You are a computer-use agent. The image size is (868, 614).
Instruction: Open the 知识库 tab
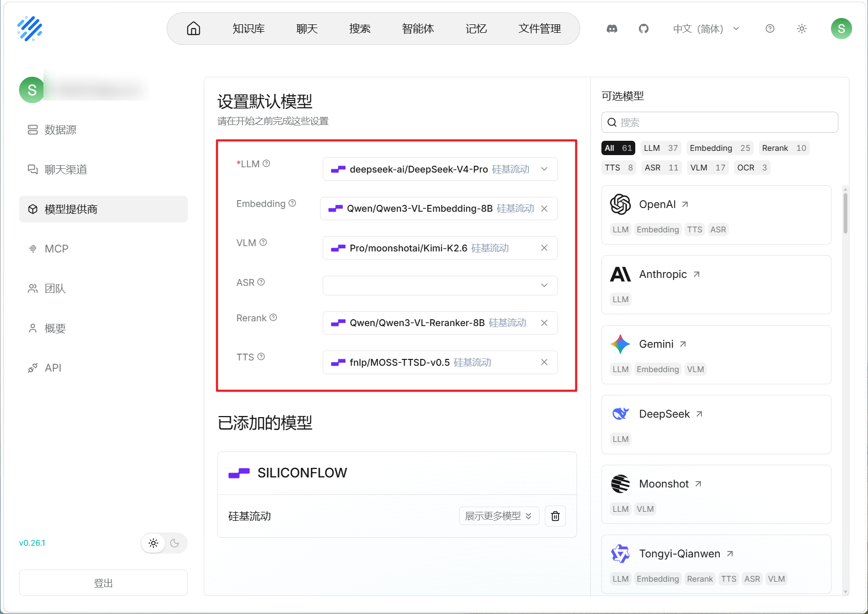tap(249, 29)
